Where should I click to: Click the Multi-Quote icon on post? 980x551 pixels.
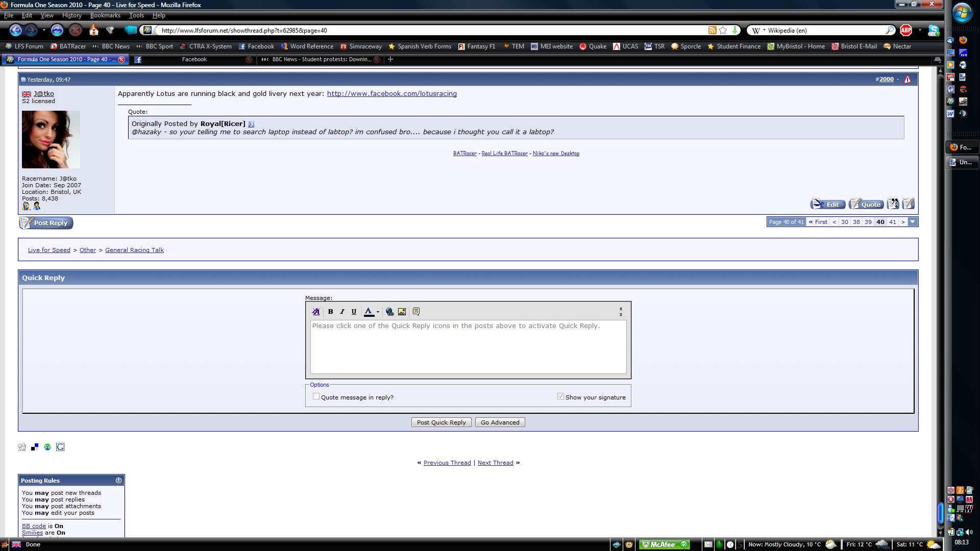(x=893, y=204)
